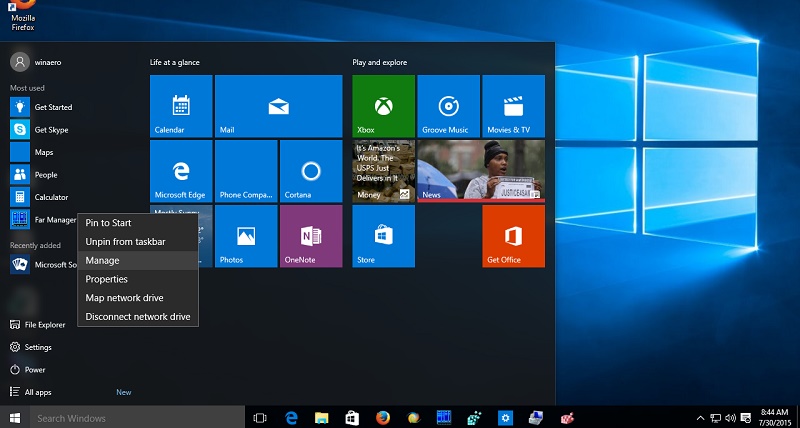
Task: Click the winaero user account
Action: pos(36,62)
